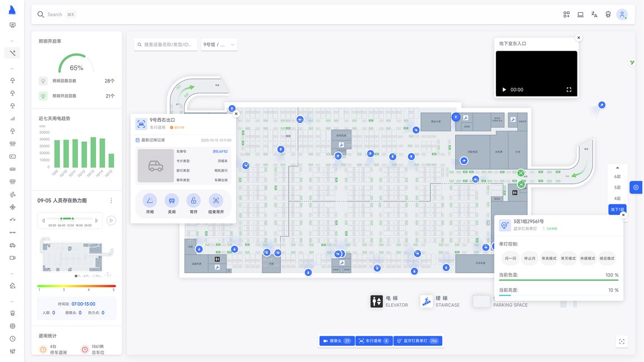Toggle the 蓝牙灯具单灯 Bluetooth lamp layer filter
Viewport: 644px width, 362px height.
[x=418, y=341]
